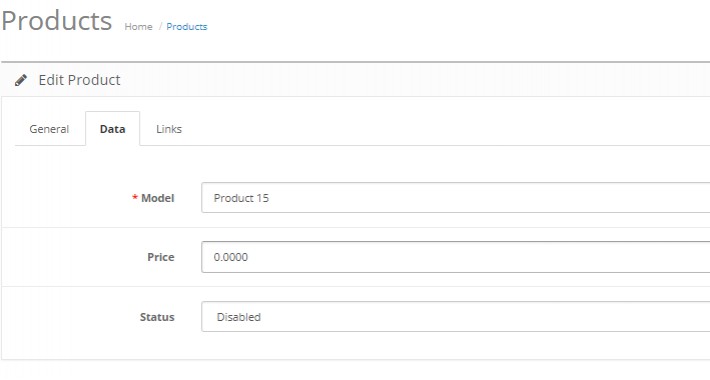Click the Status field label
Image resolution: width=710 pixels, height=380 pixels.
(157, 317)
